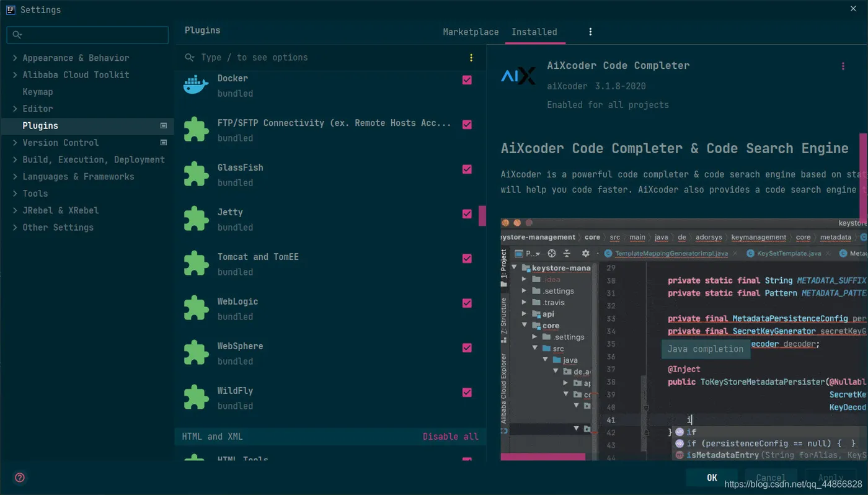The height and width of the screenshot is (495, 868).
Task: Click the project-level marker on the Plugins row
Action: 164,125
